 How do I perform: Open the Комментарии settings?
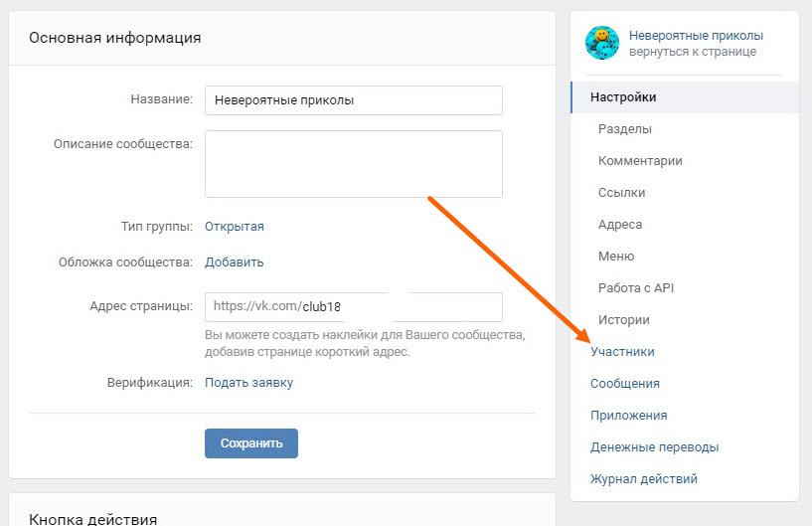tap(640, 161)
